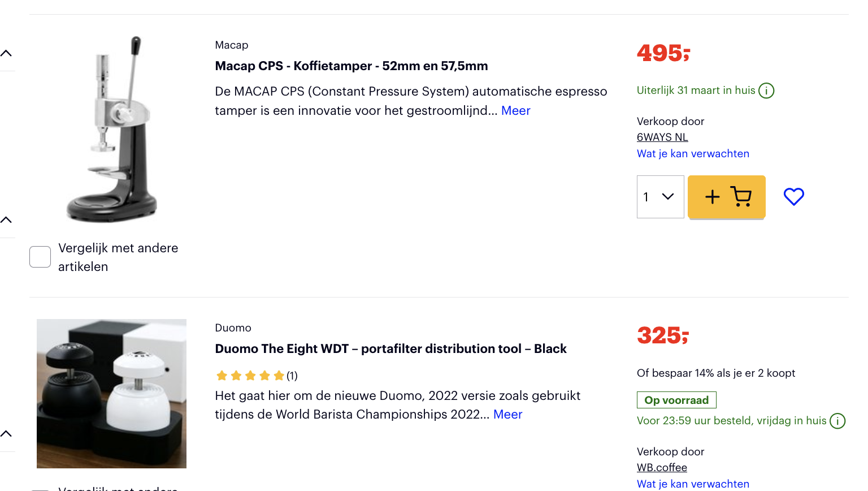This screenshot has height=491, width=868.
Task: Open the 'Macap CPS - Koffietamper' product title
Action: click(x=351, y=66)
